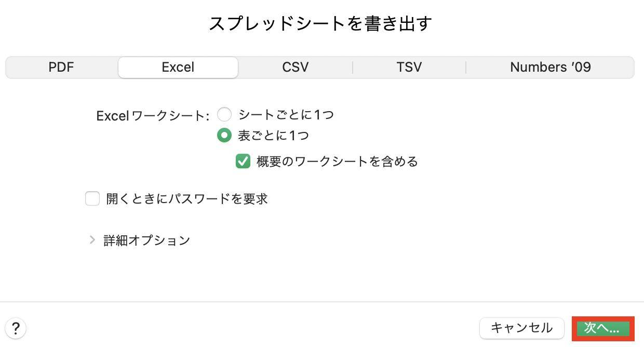Choose one worksheet per sheet option
The image size is (644, 347).
(x=224, y=114)
